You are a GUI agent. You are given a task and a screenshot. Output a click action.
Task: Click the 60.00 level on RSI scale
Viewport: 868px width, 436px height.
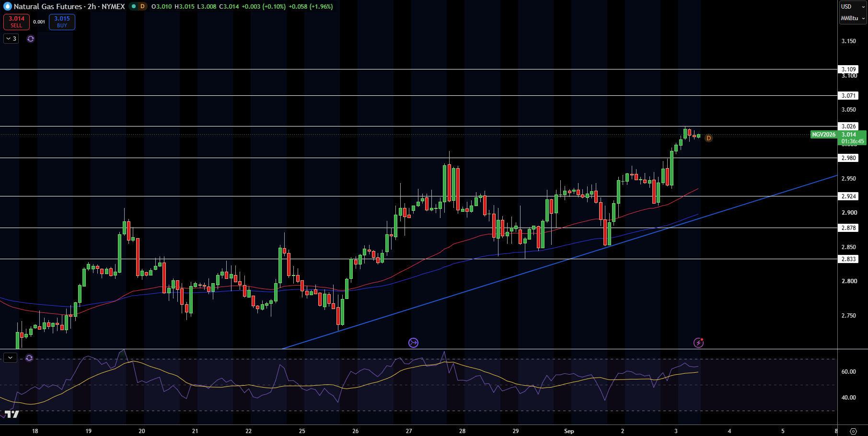(x=849, y=372)
